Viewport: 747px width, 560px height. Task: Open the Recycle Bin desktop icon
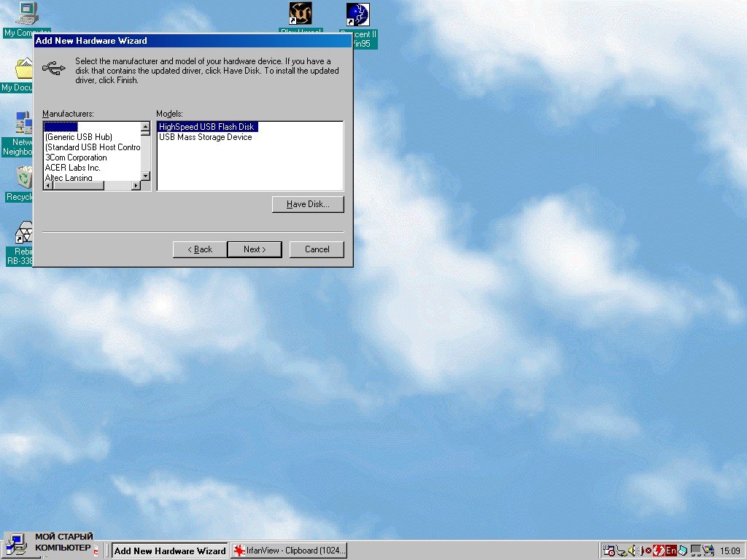(24, 178)
